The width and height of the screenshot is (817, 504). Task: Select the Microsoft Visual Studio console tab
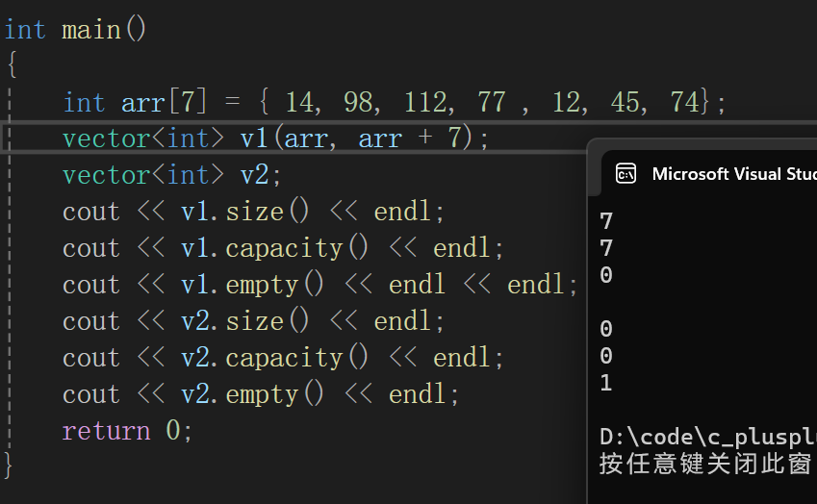tap(709, 174)
